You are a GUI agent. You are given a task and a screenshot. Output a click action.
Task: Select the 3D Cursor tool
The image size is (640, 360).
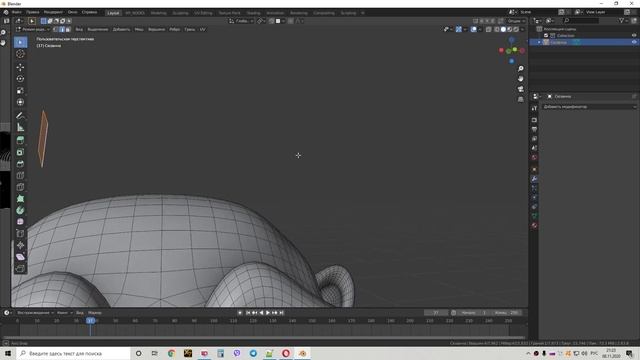[x=20, y=54]
